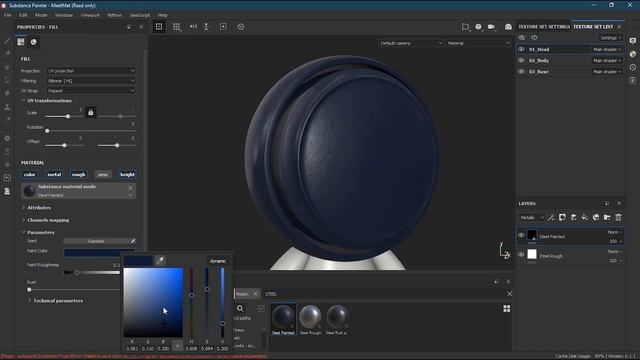This screenshot has width=640, height=360.
Task: Add a paint layer in Layers panel
Action: tap(573, 218)
